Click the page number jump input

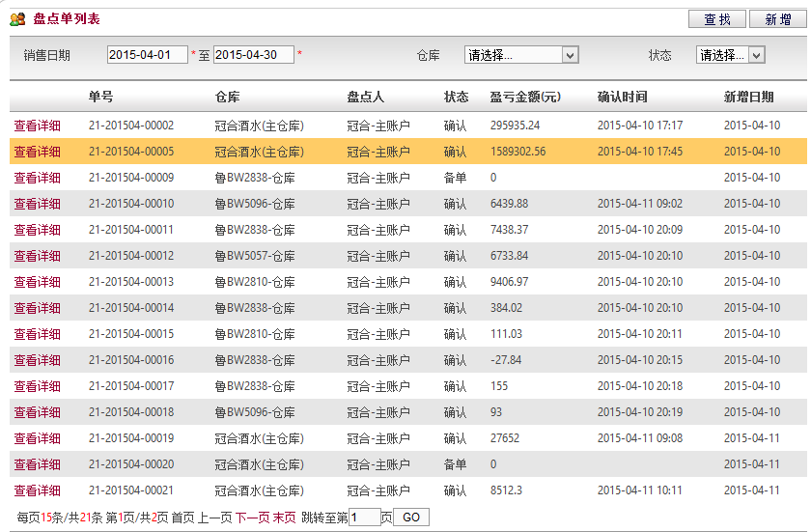click(364, 518)
